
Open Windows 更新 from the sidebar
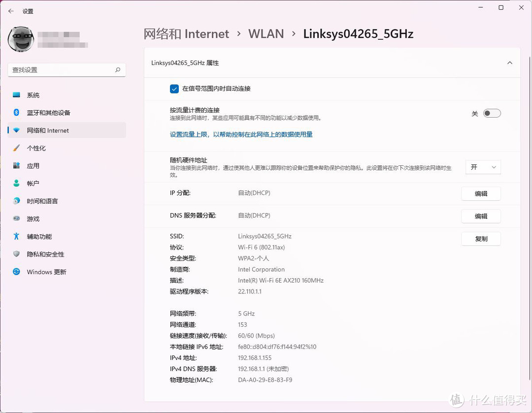coord(46,272)
